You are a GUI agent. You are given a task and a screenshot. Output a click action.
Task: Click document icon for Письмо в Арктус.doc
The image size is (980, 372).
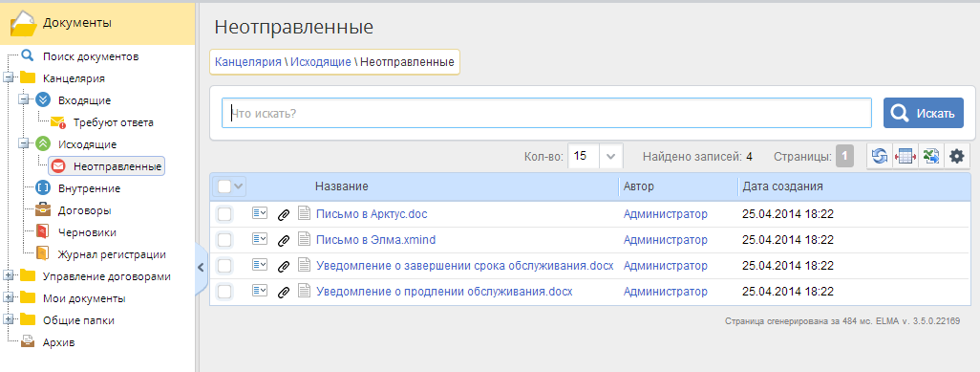[x=304, y=213]
